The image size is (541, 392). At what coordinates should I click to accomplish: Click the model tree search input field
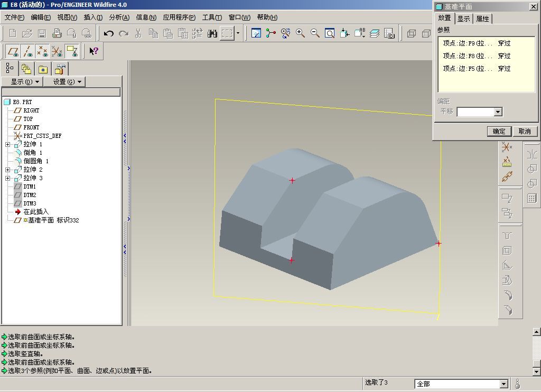(x=61, y=92)
